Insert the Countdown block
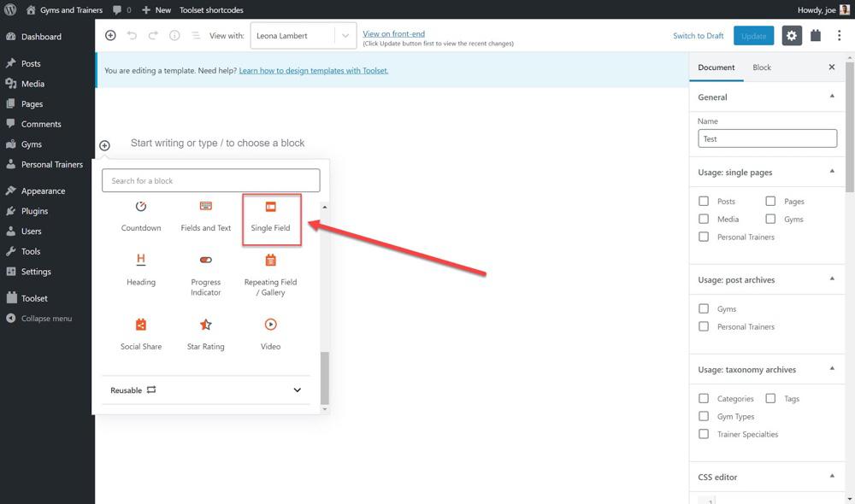Image resolution: width=855 pixels, height=504 pixels. click(x=141, y=216)
